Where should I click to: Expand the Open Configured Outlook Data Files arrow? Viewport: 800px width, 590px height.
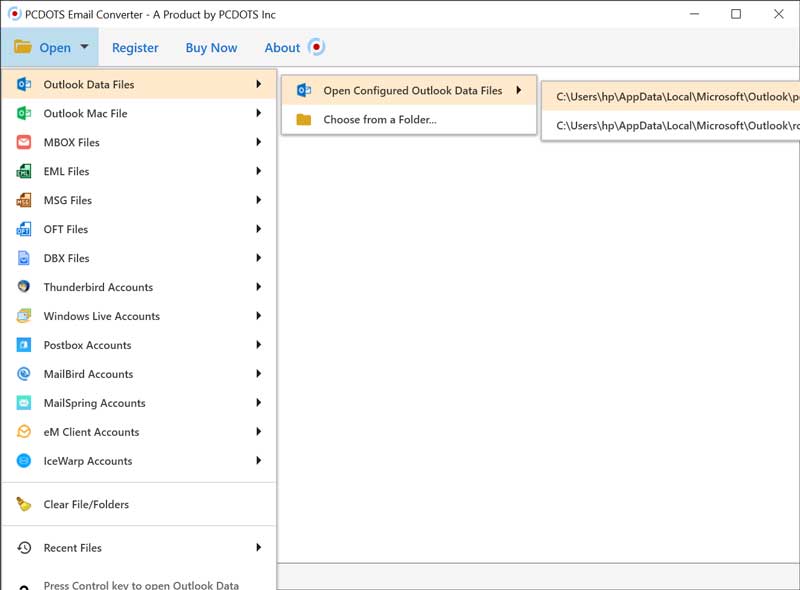click(x=518, y=90)
